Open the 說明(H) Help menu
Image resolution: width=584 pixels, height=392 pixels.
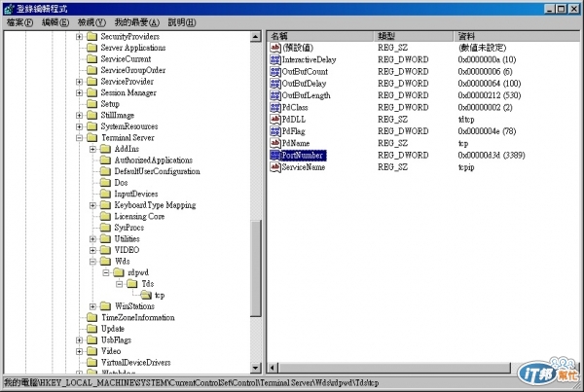pos(182,22)
